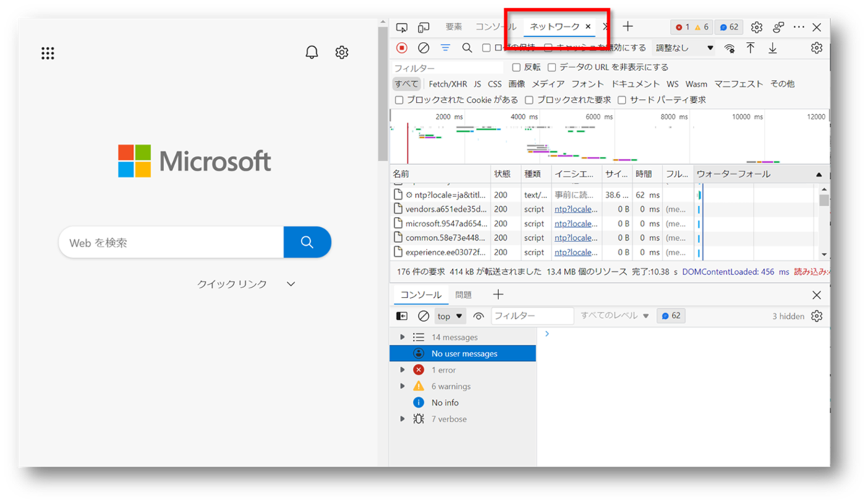Image resolution: width=868 pixels, height=504 pixels.
Task: Check サード パーティ要求 checkbox
Action: click(x=621, y=100)
